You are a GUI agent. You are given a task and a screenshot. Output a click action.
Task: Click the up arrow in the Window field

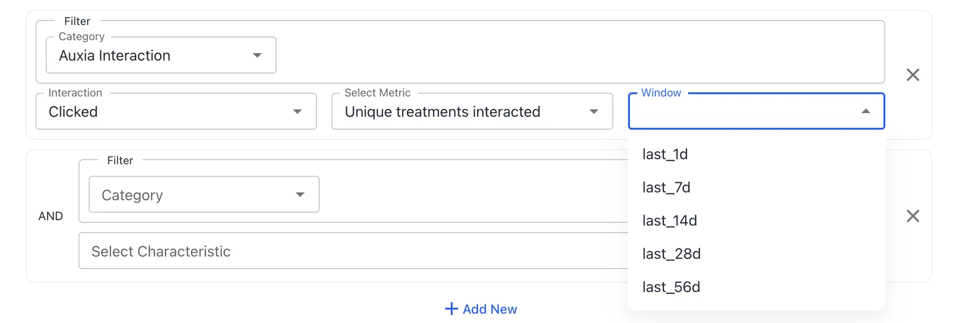(866, 111)
